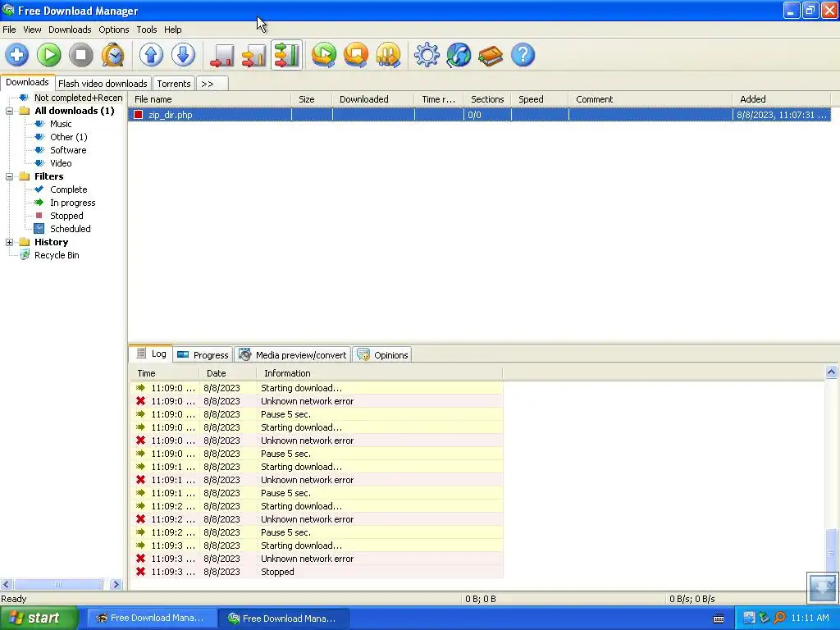Sort by the Added column header
Image resolution: width=840 pixels, height=630 pixels.
point(781,99)
